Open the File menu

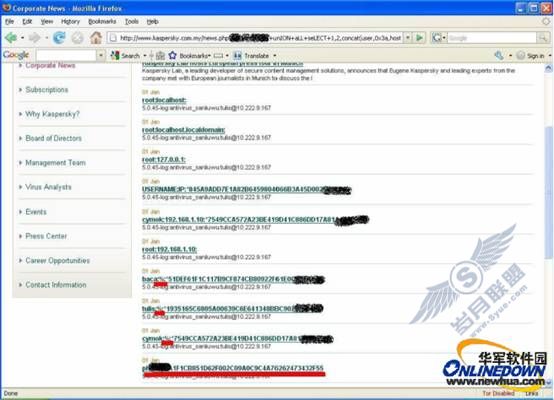pos(10,22)
